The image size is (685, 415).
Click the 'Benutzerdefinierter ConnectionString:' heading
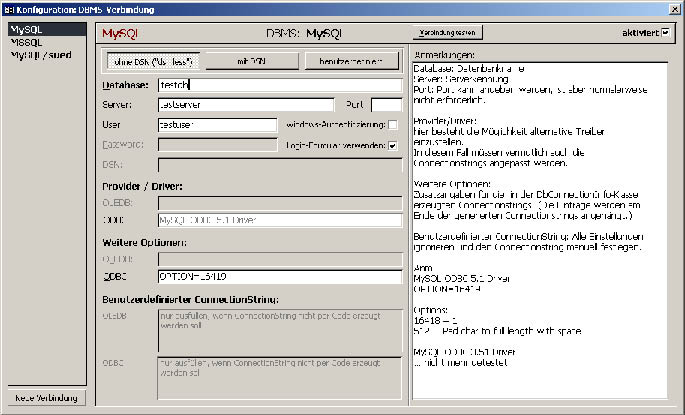(x=190, y=300)
